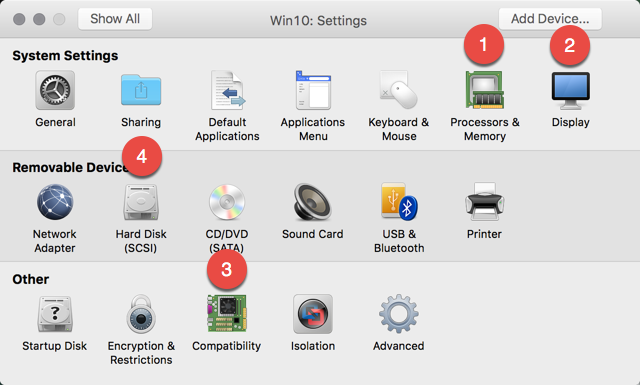Open Keyboard & Mouse settings icon
Viewport: 640px width, 385px height.
point(399,90)
